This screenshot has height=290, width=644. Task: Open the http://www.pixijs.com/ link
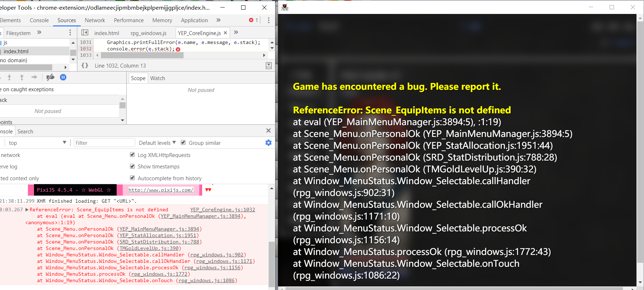(x=161, y=190)
